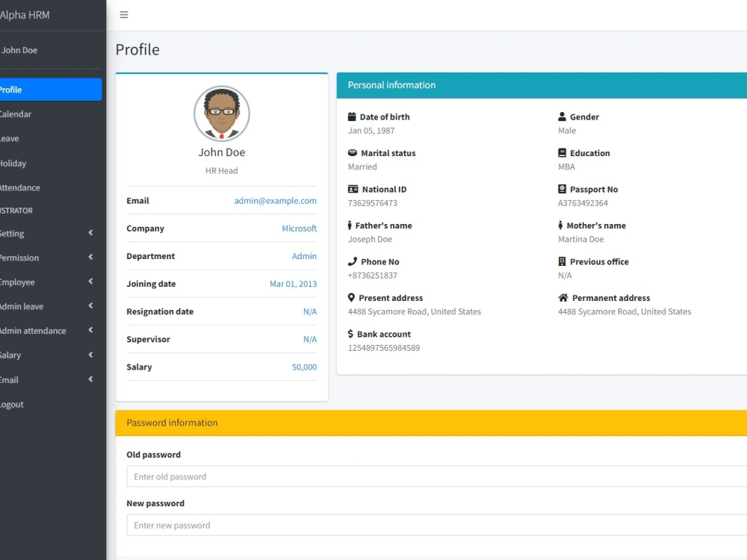Image resolution: width=747 pixels, height=560 pixels.
Task: Click the 50,000 salary value
Action: click(305, 367)
